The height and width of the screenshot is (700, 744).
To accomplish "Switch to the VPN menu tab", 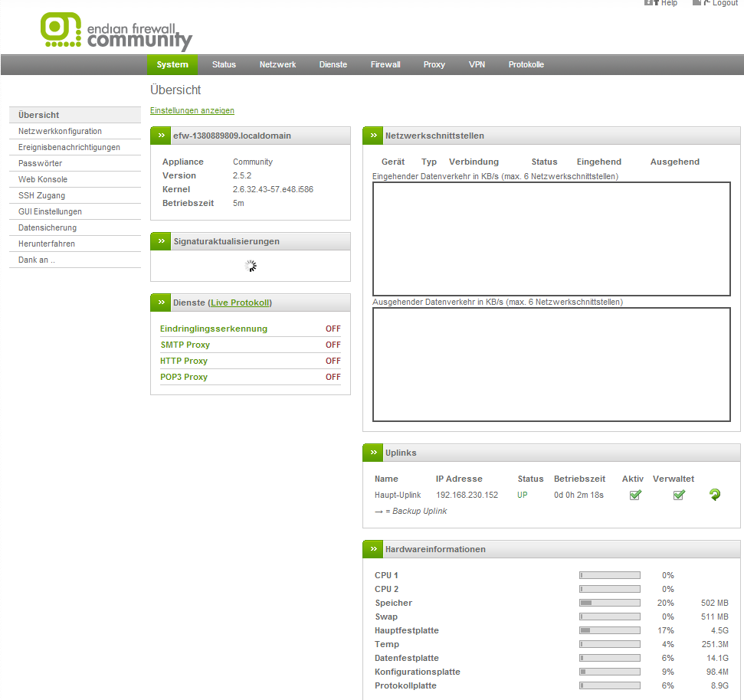I will pos(477,64).
